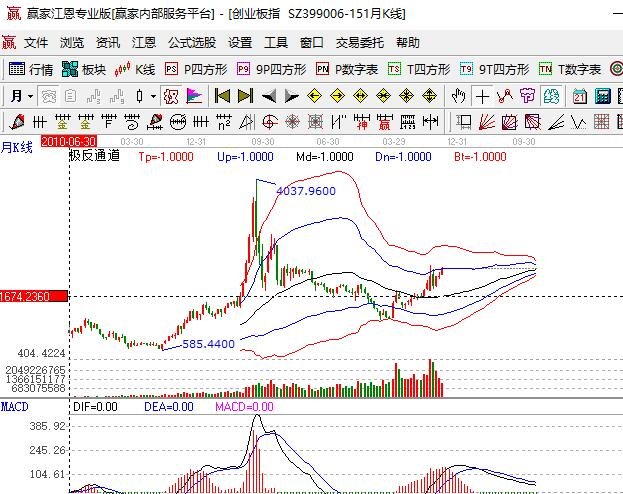Select the candlestick chart type icon
623x494 pixels.
[139, 96]
